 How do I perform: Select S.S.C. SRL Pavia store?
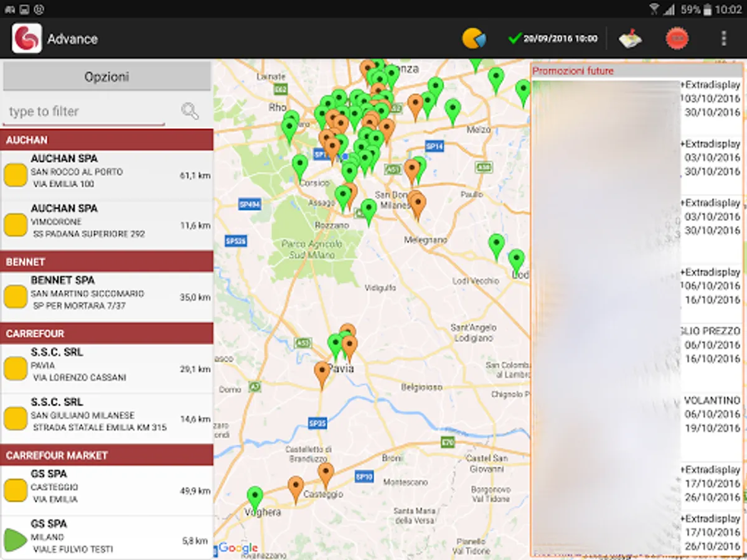click(x=106, y=368)
